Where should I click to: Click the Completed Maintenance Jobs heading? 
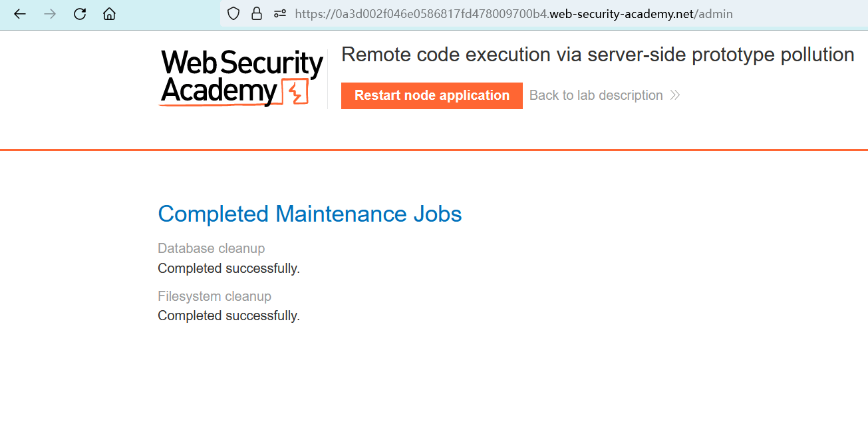tap(309, 214)
